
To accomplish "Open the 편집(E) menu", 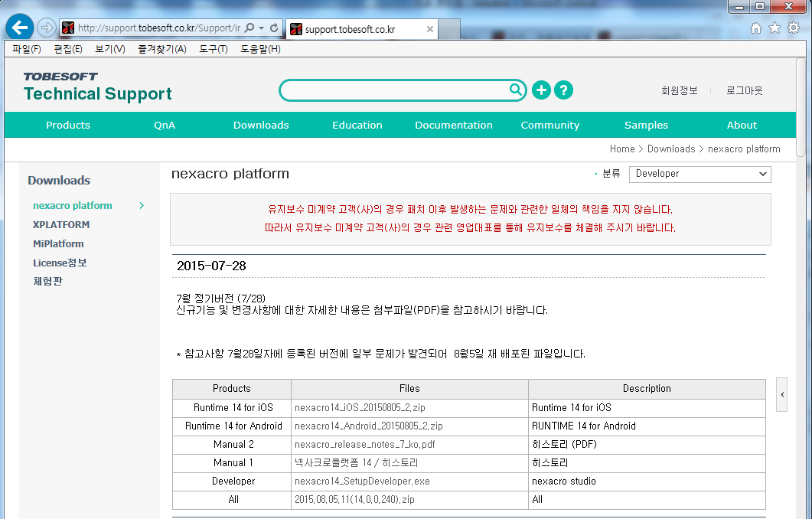I will [x=68, y=49].
